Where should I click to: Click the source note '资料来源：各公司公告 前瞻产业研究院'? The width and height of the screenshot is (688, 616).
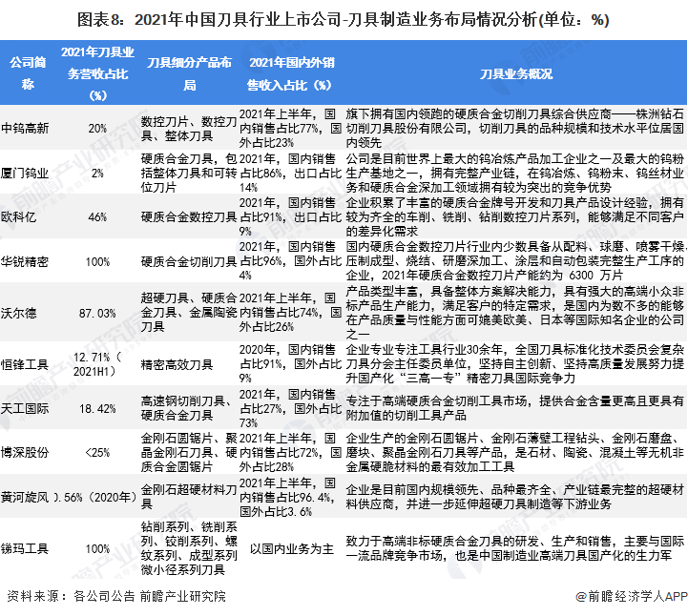[116, 596]
